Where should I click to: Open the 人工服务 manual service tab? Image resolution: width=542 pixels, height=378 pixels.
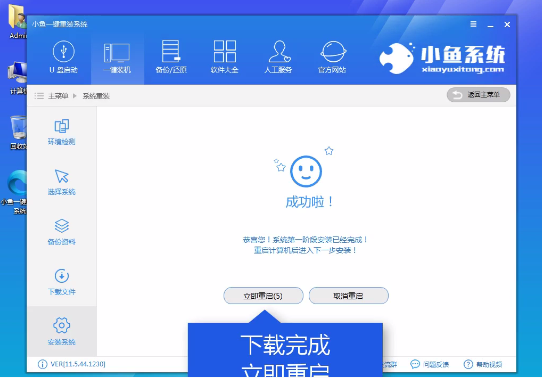click(x=278, y=57)
